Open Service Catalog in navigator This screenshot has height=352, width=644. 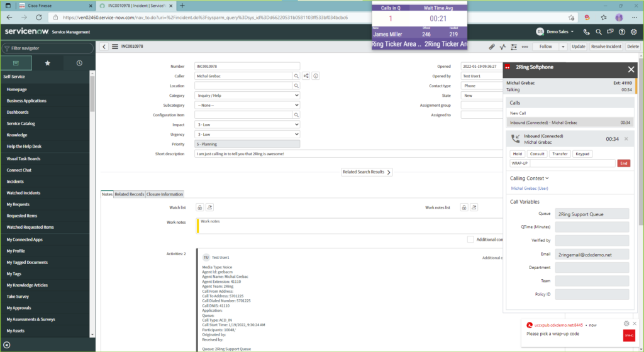click(x=21, y=123)
